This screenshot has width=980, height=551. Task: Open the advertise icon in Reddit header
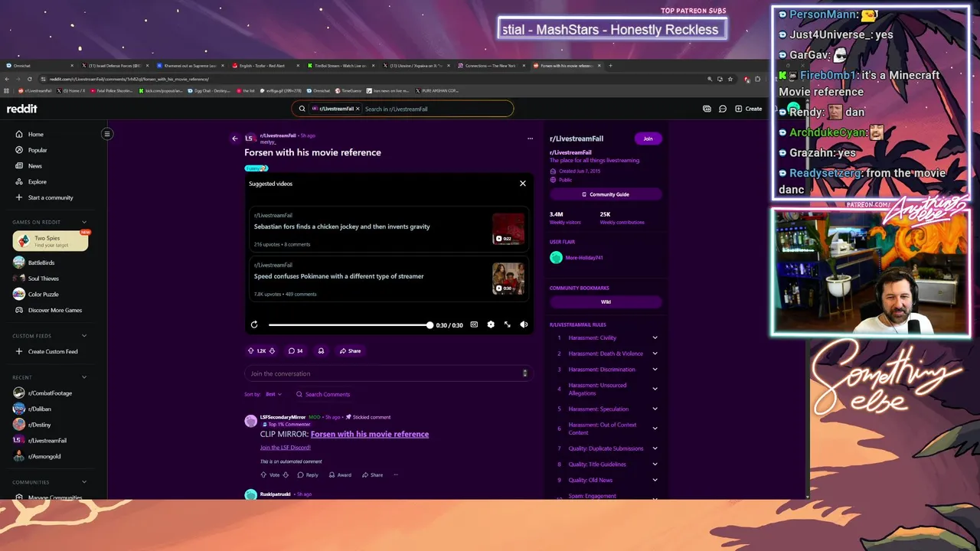pos(707,109)
